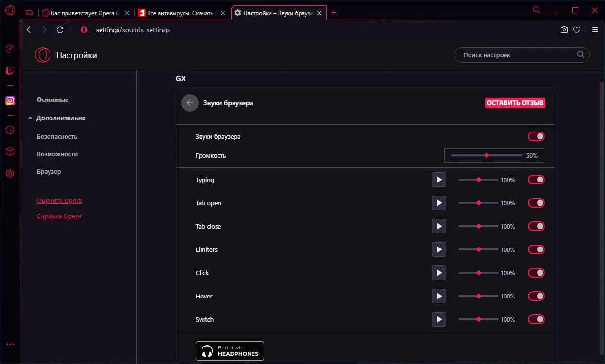Viewport: 605px width, 364px height.
Task: Close the Настройки tab
Action: pos(320,13)
